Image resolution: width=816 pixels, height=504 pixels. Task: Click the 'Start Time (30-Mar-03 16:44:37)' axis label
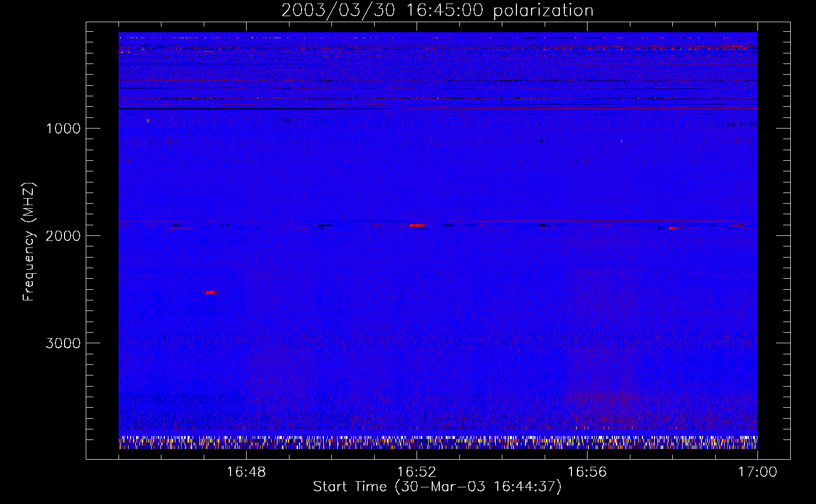tap(437, 487)
